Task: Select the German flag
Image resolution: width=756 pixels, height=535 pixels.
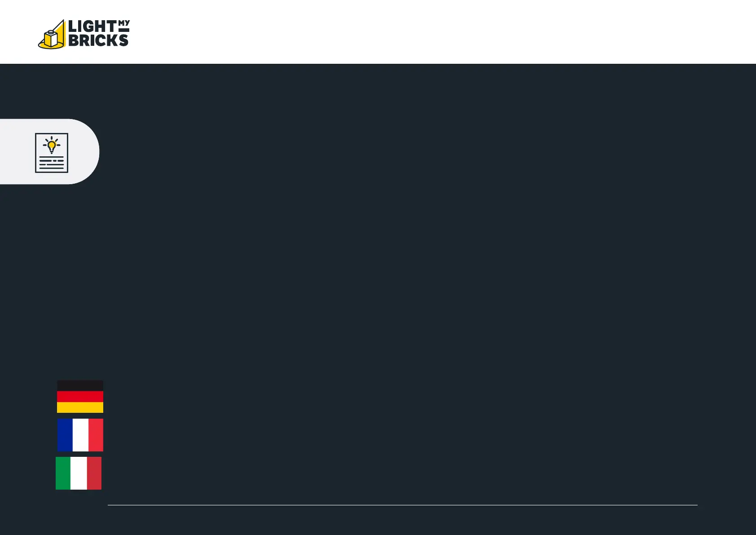Action: tap(80, 397)
